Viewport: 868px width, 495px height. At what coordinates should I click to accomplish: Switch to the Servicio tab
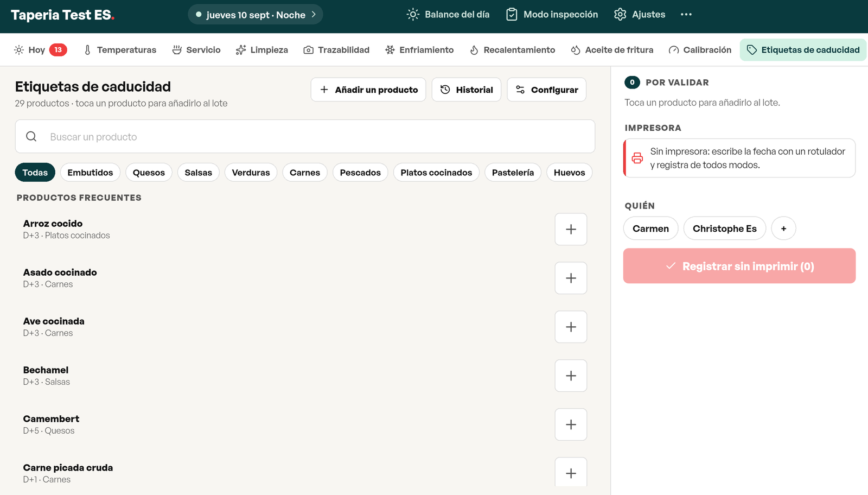196,50
